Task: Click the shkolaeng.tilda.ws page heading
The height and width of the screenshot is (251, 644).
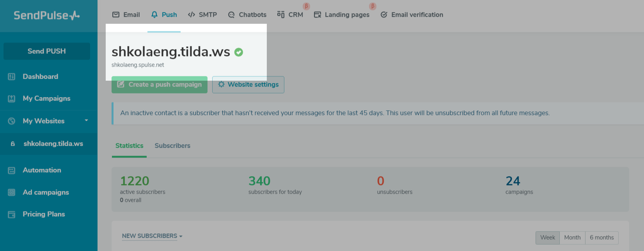Action: pyautogui.click(x=171, y=52)
